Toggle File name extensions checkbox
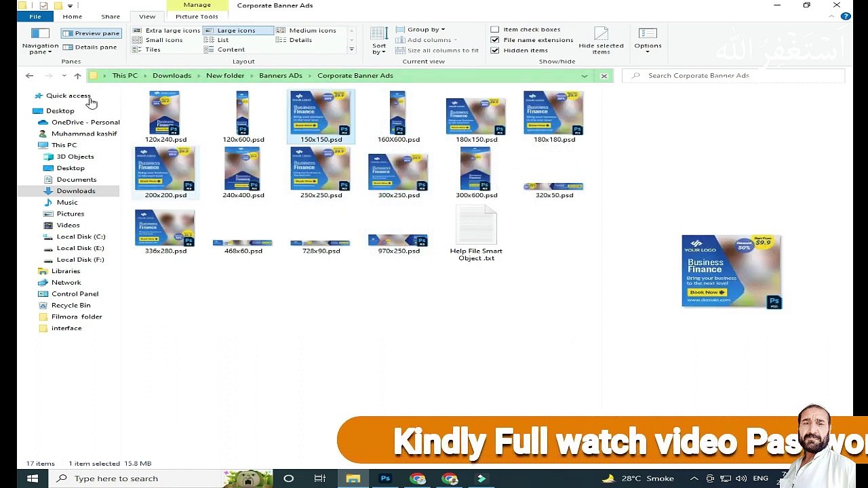This screenshot has width=868, height=488. 532,40
